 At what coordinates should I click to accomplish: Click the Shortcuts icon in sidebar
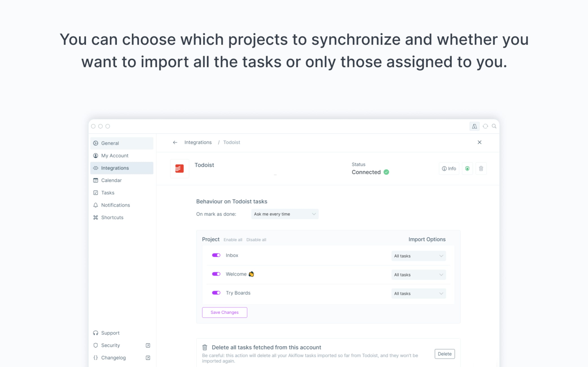coord(95,217)
